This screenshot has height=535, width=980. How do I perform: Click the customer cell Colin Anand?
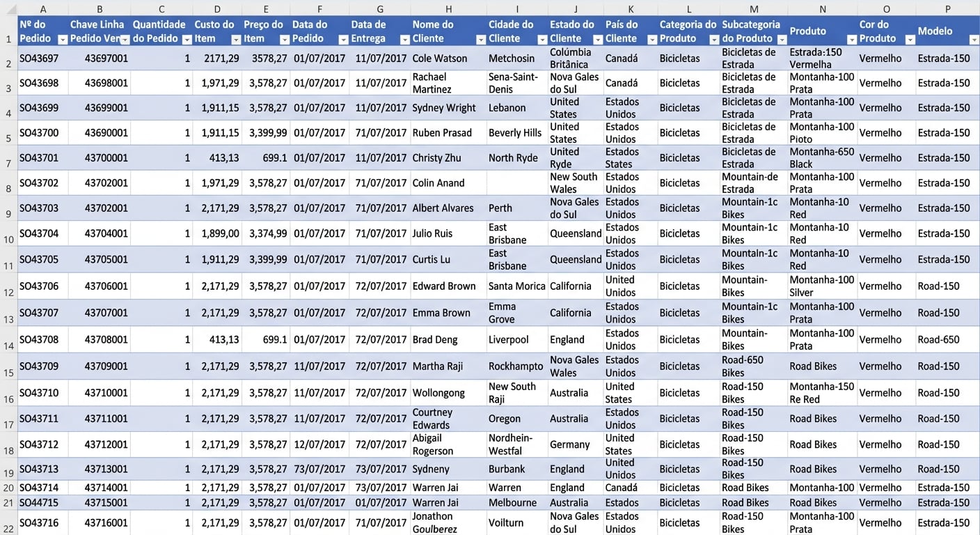pos(448,183)
